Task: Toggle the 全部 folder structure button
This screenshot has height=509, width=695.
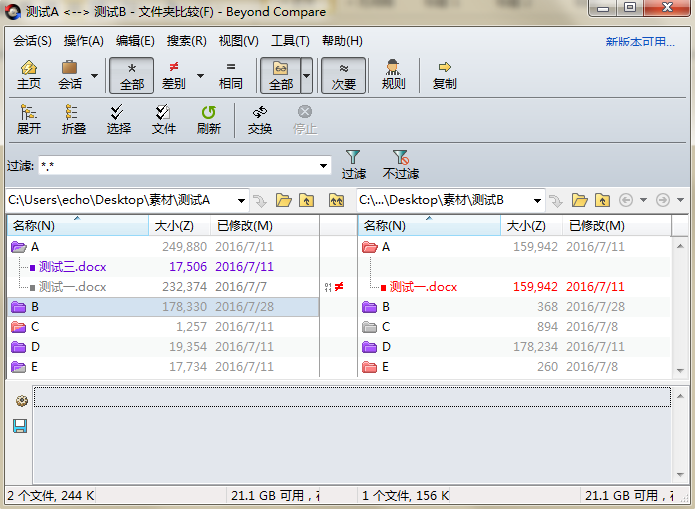Action: 281,75
